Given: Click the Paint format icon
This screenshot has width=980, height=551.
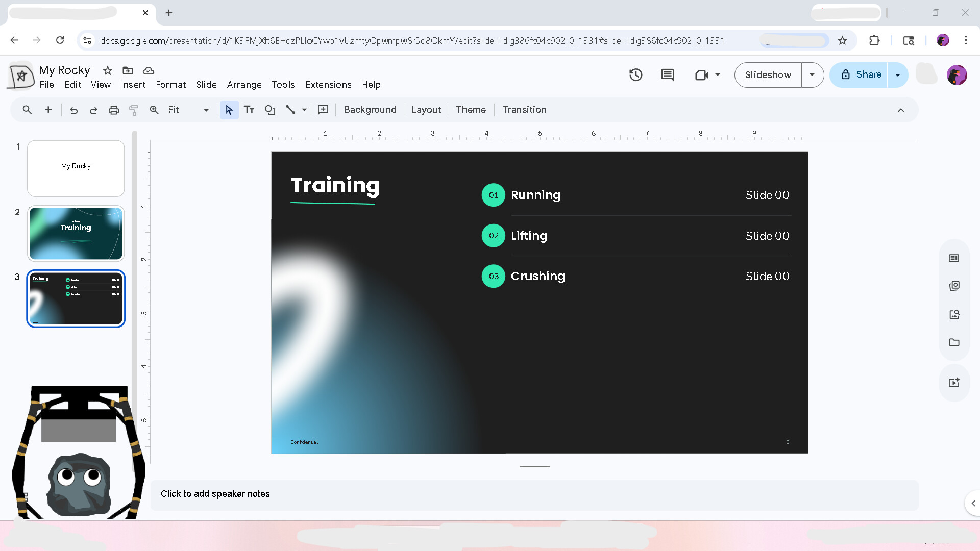Looking at the screenshot, I should click(134, 110).
